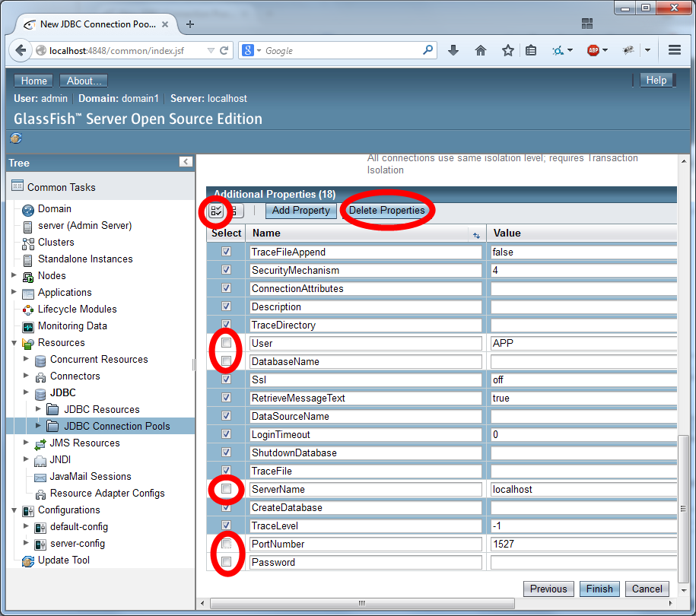Click the Firefox Home toolbar icon
The image size is (696, 616).
[481, 50]
